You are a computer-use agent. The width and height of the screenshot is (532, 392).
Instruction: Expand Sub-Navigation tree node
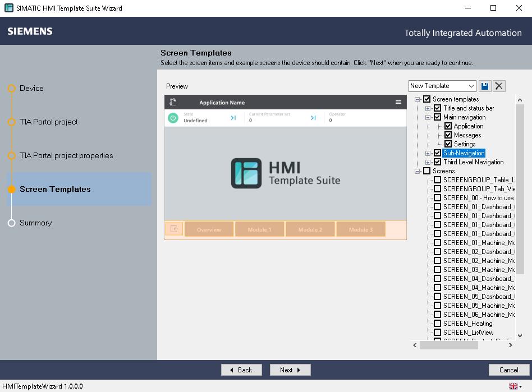pyautogui.click(x=428, y=153)
